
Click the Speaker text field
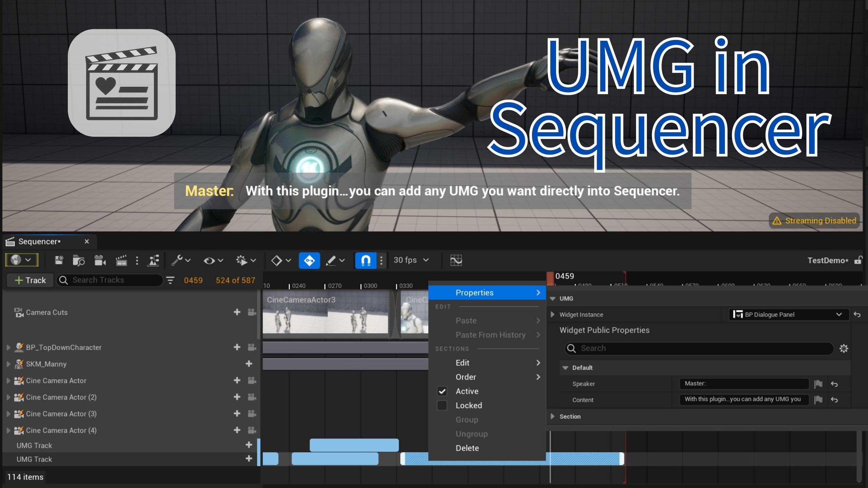click(x=744, y=384)
